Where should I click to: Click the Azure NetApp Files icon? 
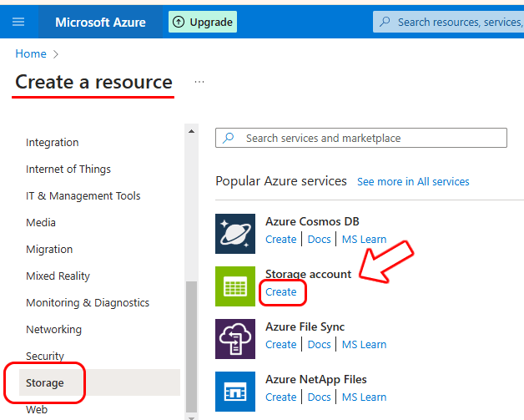(235, 392)
